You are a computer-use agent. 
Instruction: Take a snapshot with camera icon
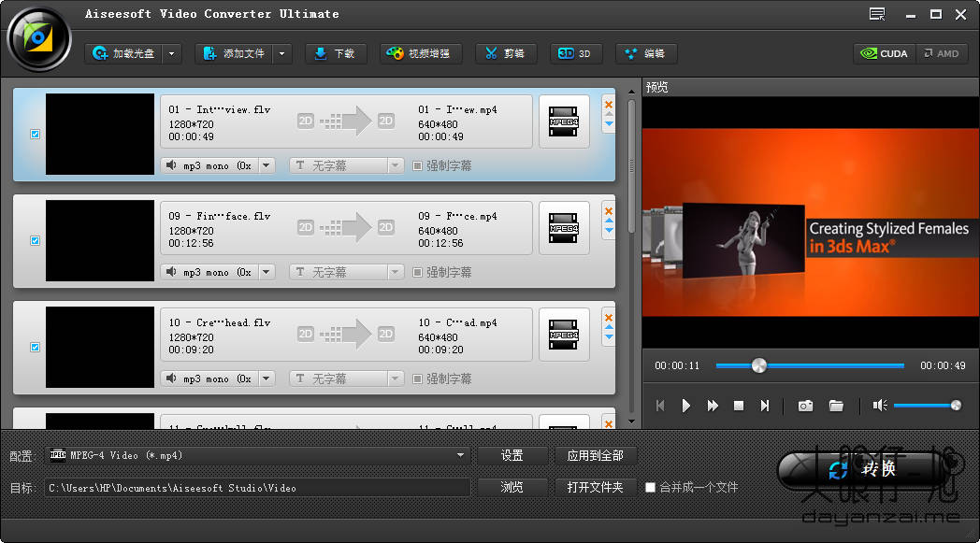pos(806,407)
